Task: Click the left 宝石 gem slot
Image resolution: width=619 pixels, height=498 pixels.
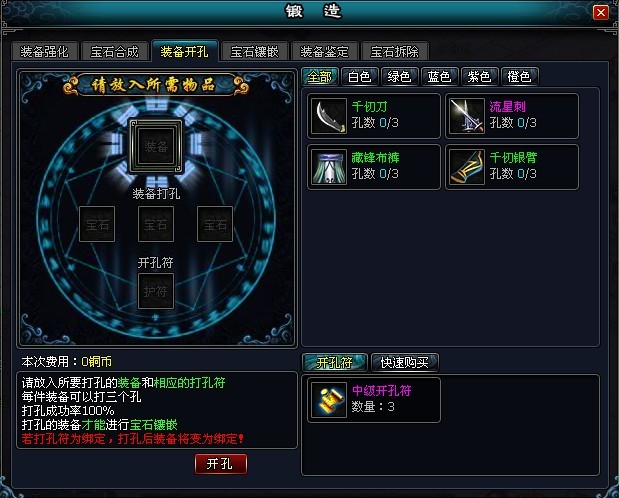Action: point(97,224)
